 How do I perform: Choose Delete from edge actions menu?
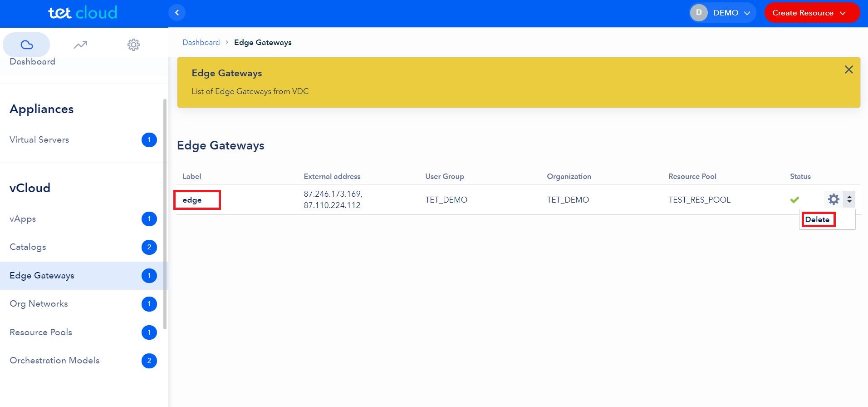[x=817, y=219]
